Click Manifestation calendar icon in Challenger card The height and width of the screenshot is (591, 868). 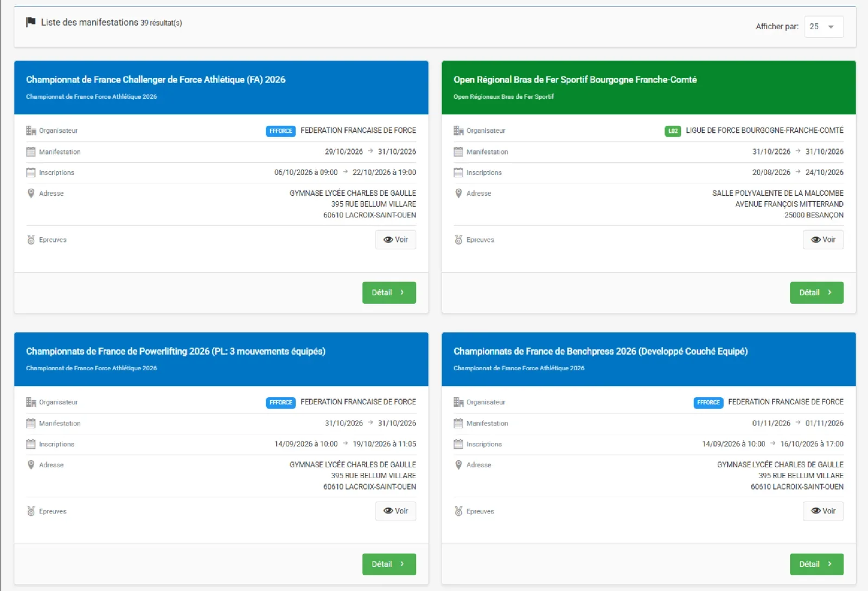tap(31, 152)
